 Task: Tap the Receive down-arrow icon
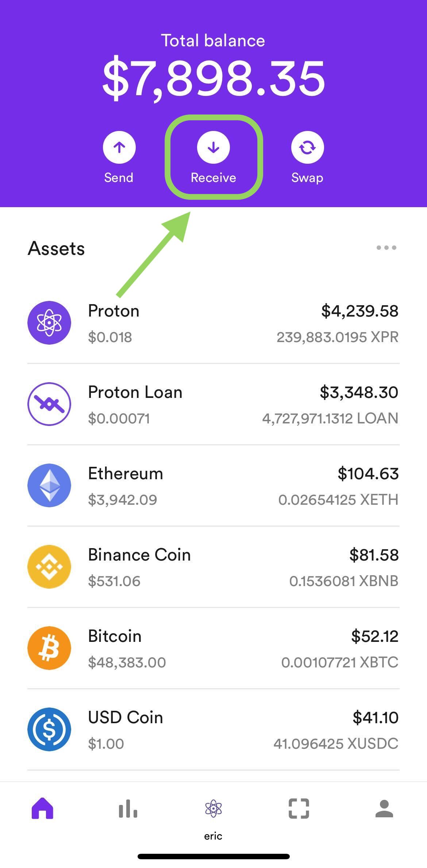click(213, 147)
